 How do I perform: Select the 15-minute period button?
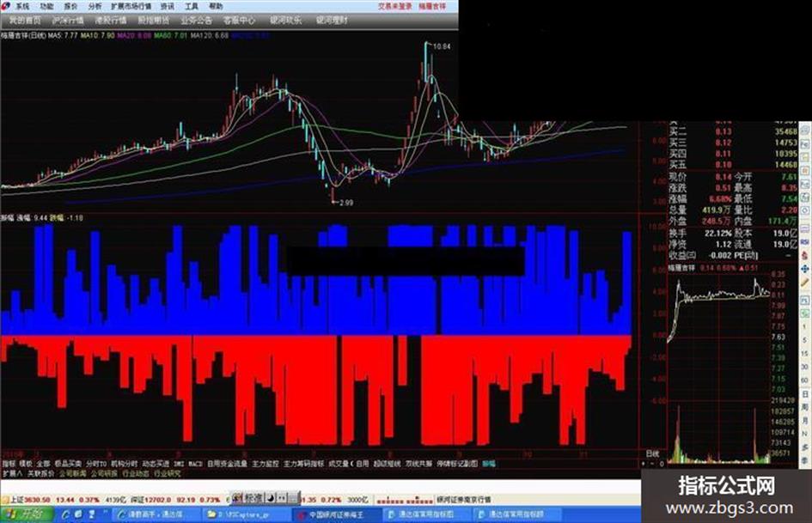[805, 354]
